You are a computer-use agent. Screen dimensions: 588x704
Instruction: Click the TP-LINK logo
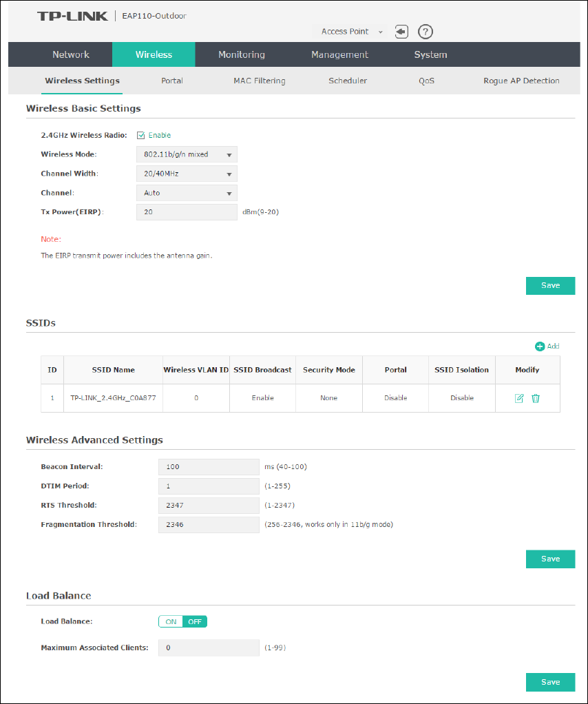72,16
